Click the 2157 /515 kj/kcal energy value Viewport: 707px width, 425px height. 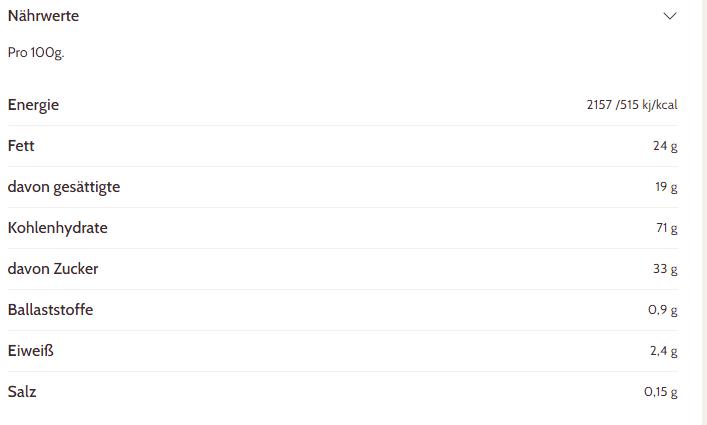point(632,105)
